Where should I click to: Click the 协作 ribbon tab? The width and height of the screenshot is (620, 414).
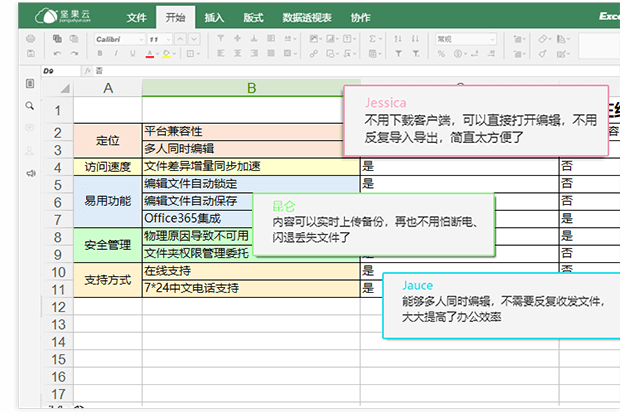360,17
